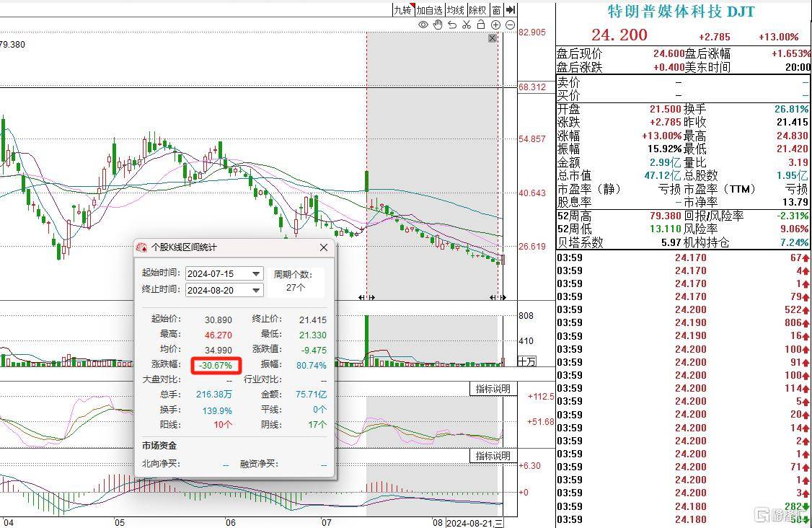Click 指标说明 on the +112.5 oscillator panel

coord(493,389)
